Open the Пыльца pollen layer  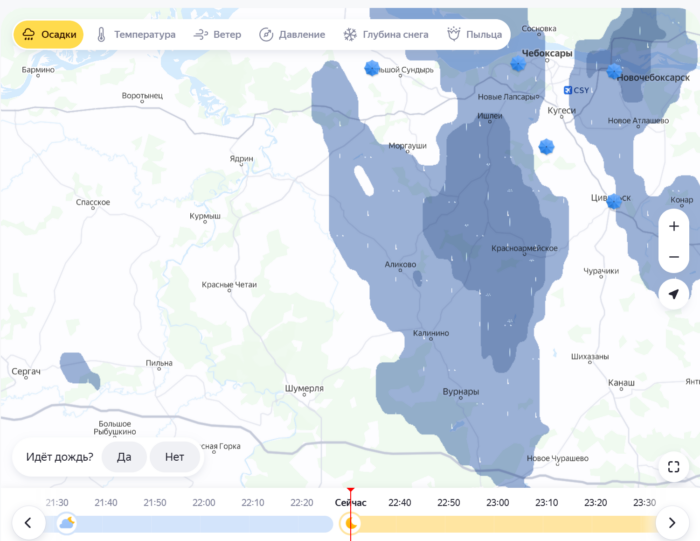pos(475,34)
